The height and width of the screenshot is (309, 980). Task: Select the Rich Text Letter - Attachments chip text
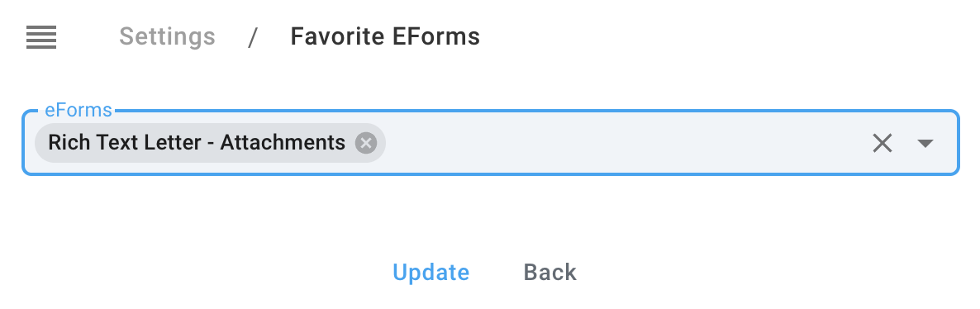point(197,143)
